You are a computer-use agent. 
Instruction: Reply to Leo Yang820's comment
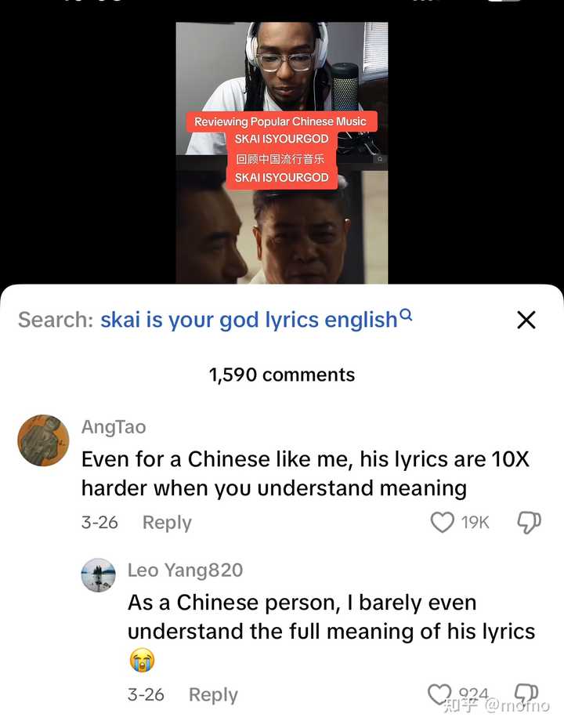click(213, 694)
